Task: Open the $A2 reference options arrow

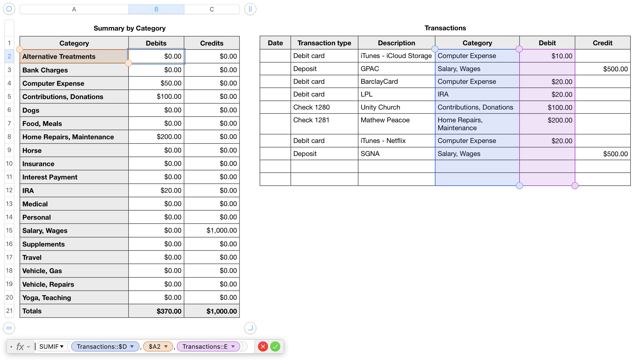Action: pos(166,346)
